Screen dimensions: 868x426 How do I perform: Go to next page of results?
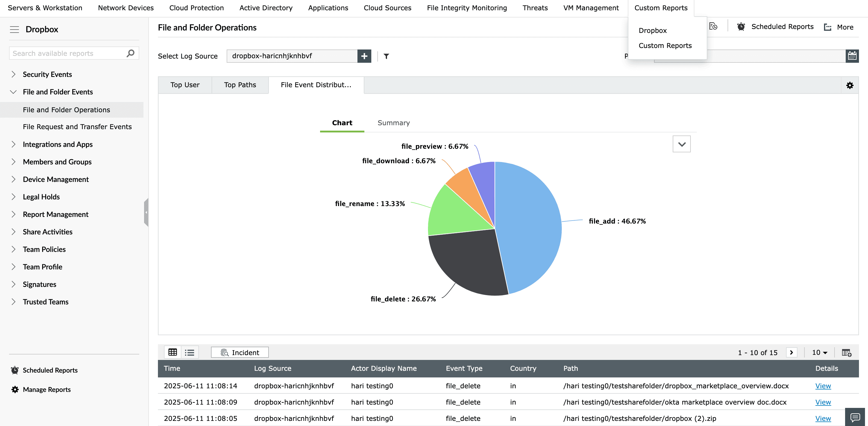[791, 352]
